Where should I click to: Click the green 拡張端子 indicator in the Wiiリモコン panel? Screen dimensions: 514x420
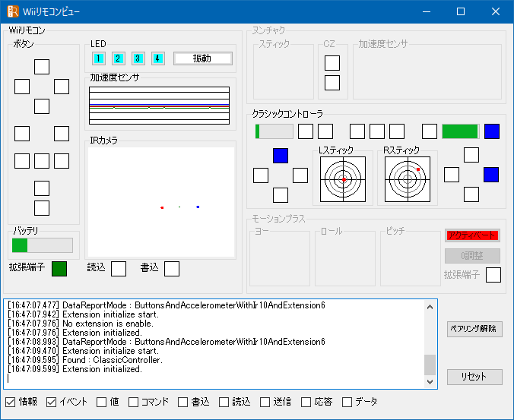coord(59,269)
